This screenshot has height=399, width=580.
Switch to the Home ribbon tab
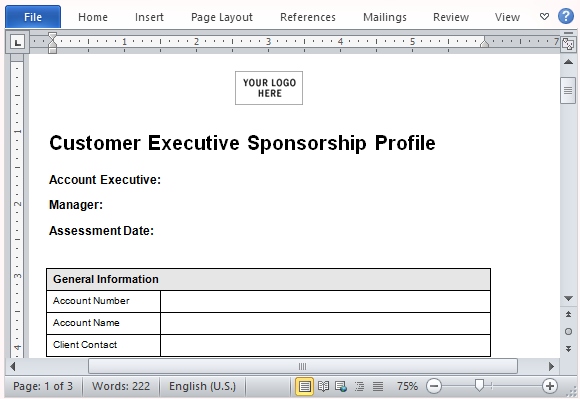(x=93, y=17)
